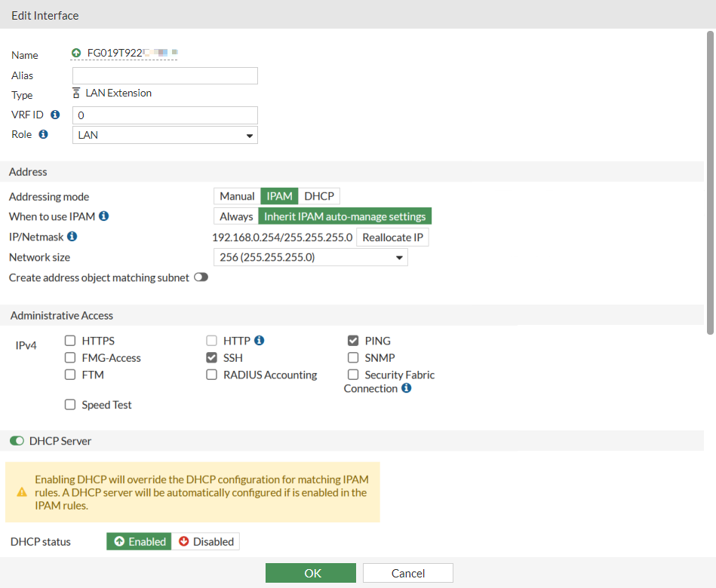Select Manual addressing mode
This screenshot has width=716, height=588.
point(237,196)
